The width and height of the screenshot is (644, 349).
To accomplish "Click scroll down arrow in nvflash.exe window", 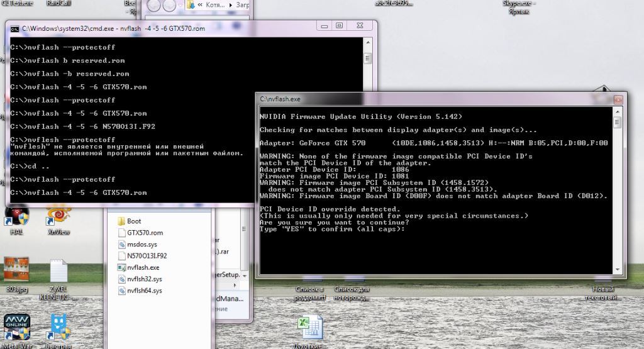I will (618, 270).
